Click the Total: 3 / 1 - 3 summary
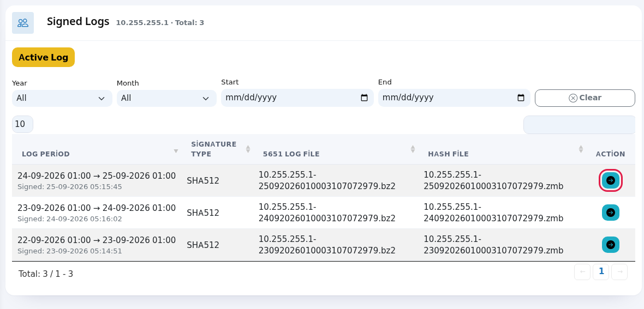Viewport: 644px width, 309px height. pos(46,274)
